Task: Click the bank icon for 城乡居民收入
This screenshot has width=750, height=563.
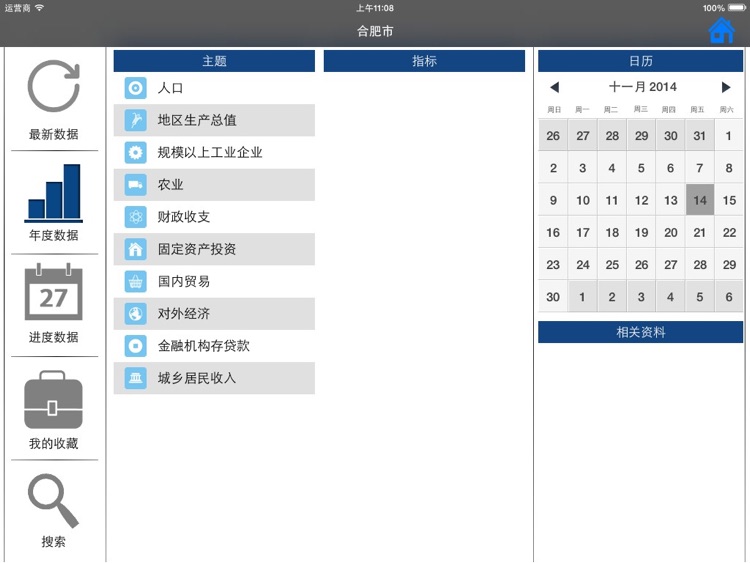Action: point(135,378)
